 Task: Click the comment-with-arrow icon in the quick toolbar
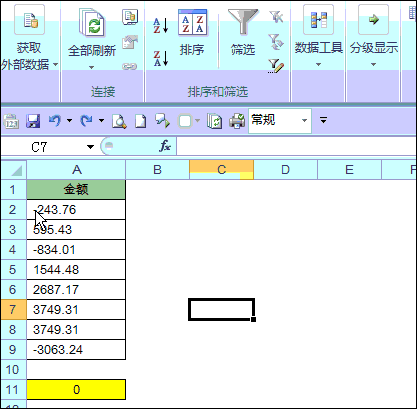pos(162,121)
